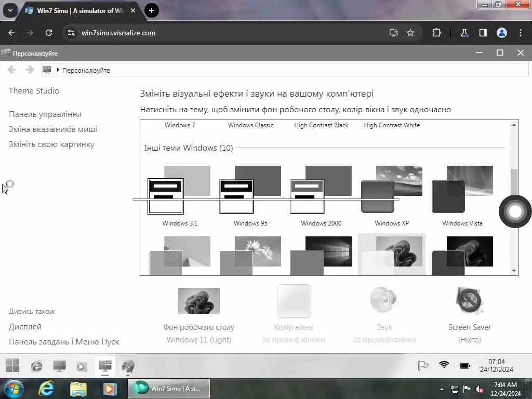Click simulator Personalization taskbar icon
Image resolution: width=532 pixels, height=399 pixels.
coord(105,366)
